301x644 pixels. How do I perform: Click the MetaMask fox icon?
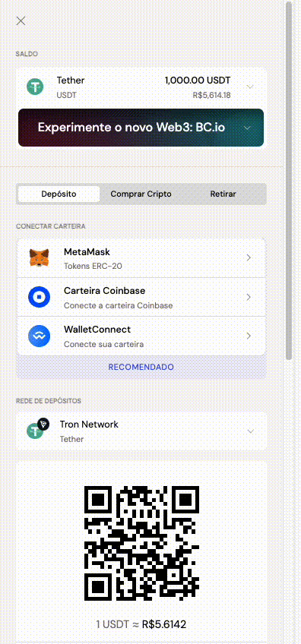39,258
